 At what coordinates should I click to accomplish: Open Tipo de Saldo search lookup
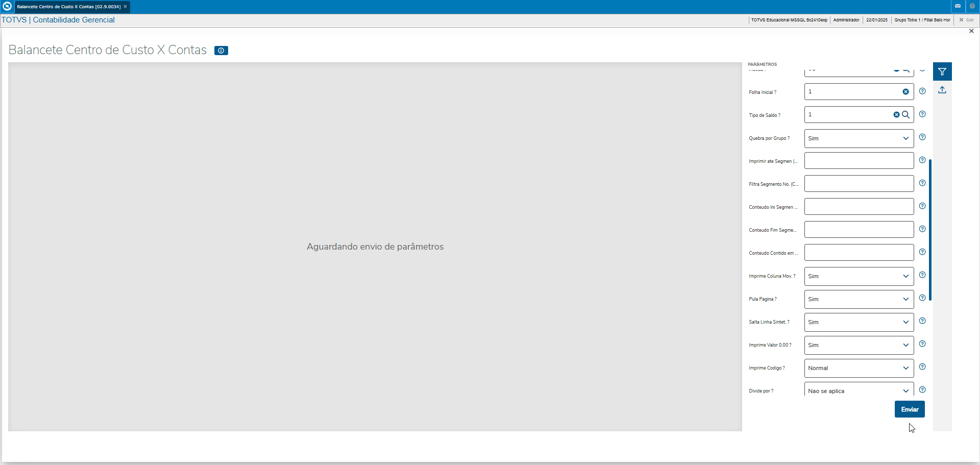[x=906, y=115]
